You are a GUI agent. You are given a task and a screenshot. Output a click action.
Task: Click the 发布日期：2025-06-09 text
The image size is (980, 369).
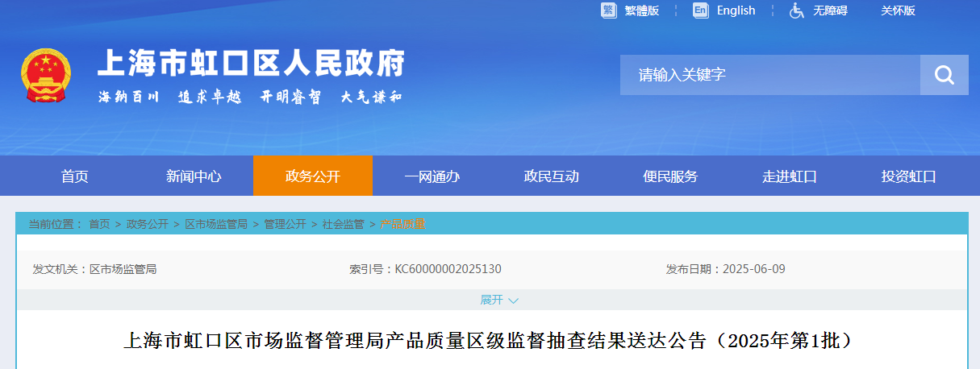pos(725,269)
